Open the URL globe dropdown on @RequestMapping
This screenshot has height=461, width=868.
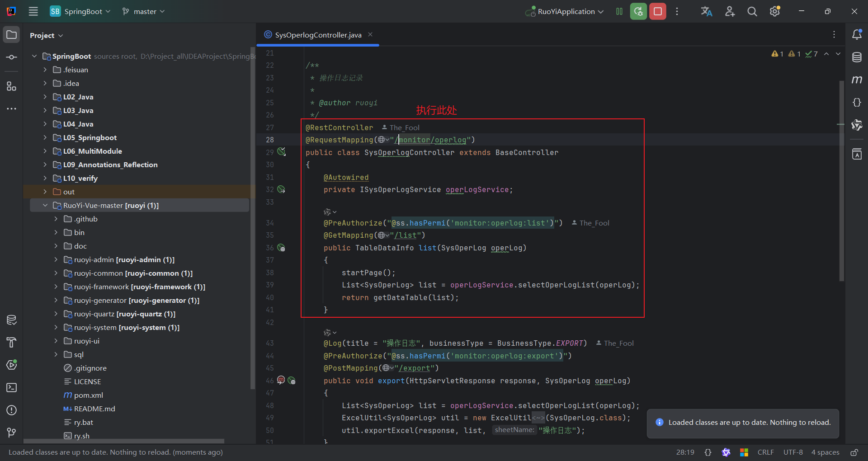pyautogui.click(x=383, y=140)
